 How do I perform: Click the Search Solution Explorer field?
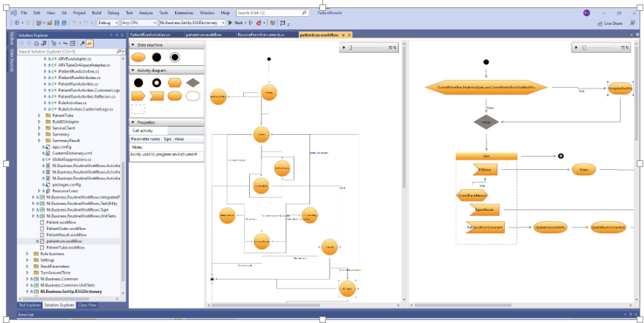point(66,52)
